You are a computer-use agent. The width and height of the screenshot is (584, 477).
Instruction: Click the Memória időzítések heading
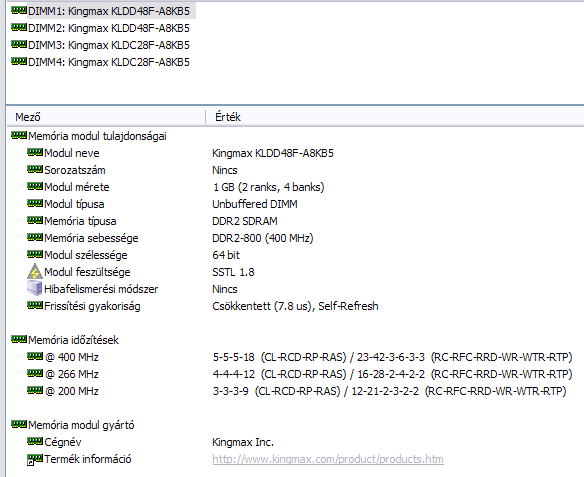(73, 340)
